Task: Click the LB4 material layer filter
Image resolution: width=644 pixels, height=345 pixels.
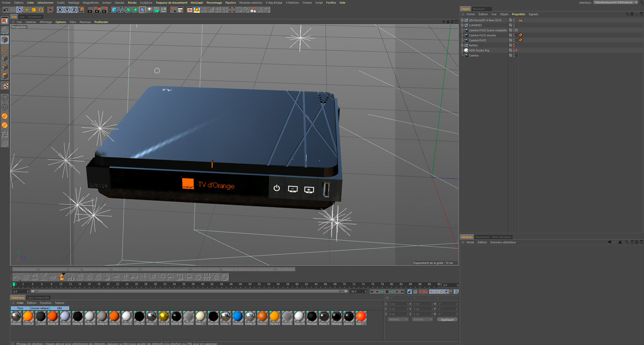Action: tap(60, 308)
